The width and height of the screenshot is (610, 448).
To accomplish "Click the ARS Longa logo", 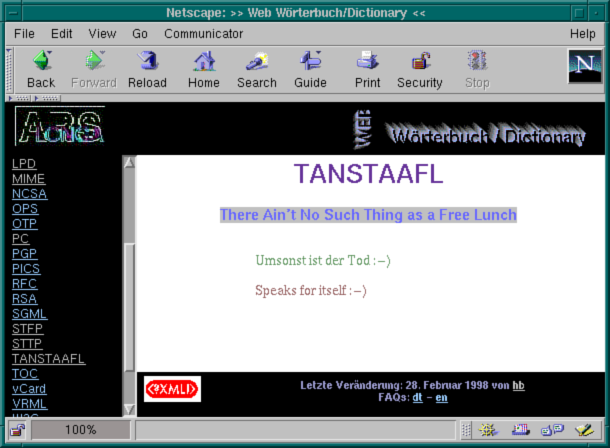I will (60, 126).
